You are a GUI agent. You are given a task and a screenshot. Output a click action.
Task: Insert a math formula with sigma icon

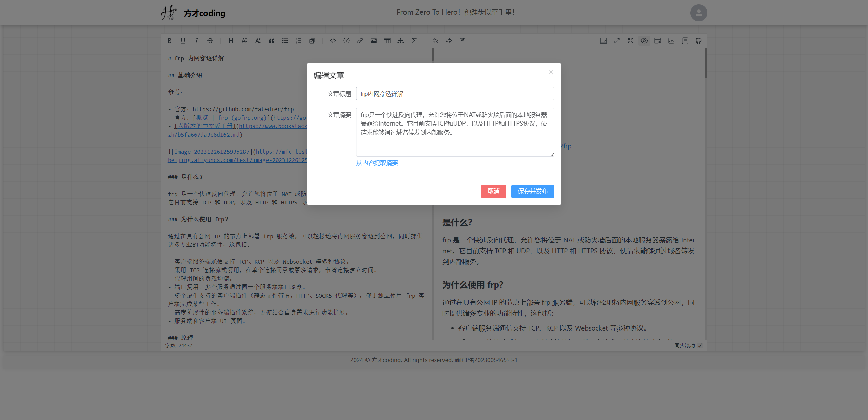click(x=414, y=41)
